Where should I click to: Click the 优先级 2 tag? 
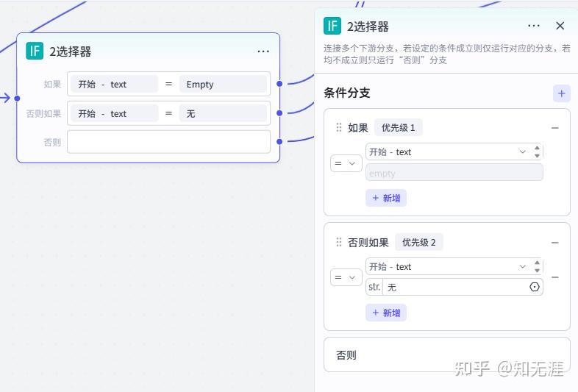[x=418, y=242]
